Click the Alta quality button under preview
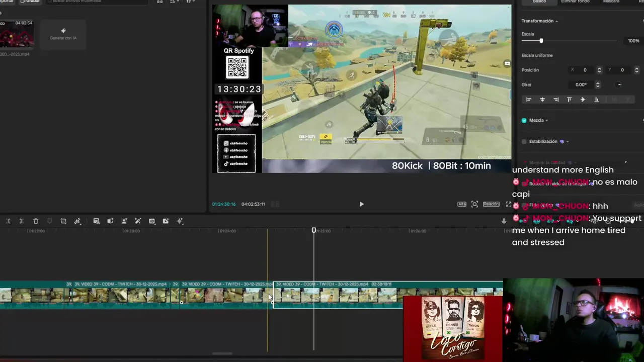 point(462,204)
